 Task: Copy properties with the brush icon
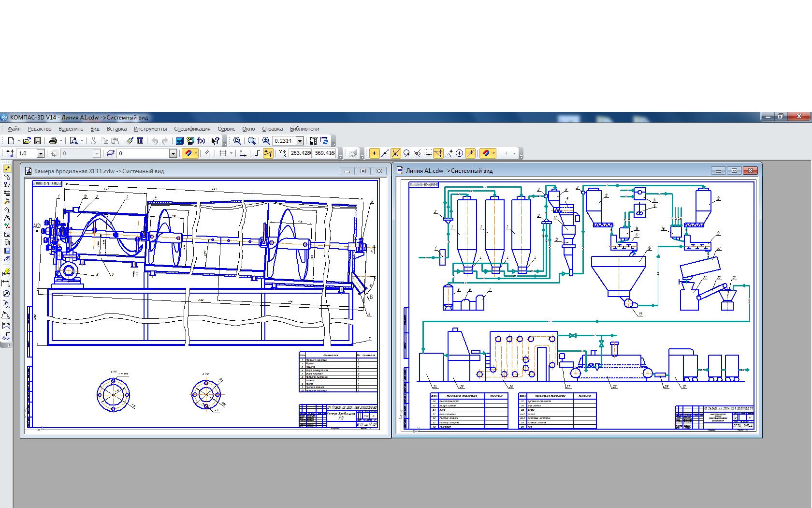[130, 141]
